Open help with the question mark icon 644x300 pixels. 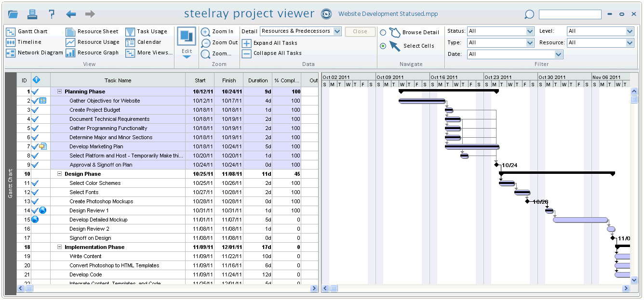[x=52, y=14]
